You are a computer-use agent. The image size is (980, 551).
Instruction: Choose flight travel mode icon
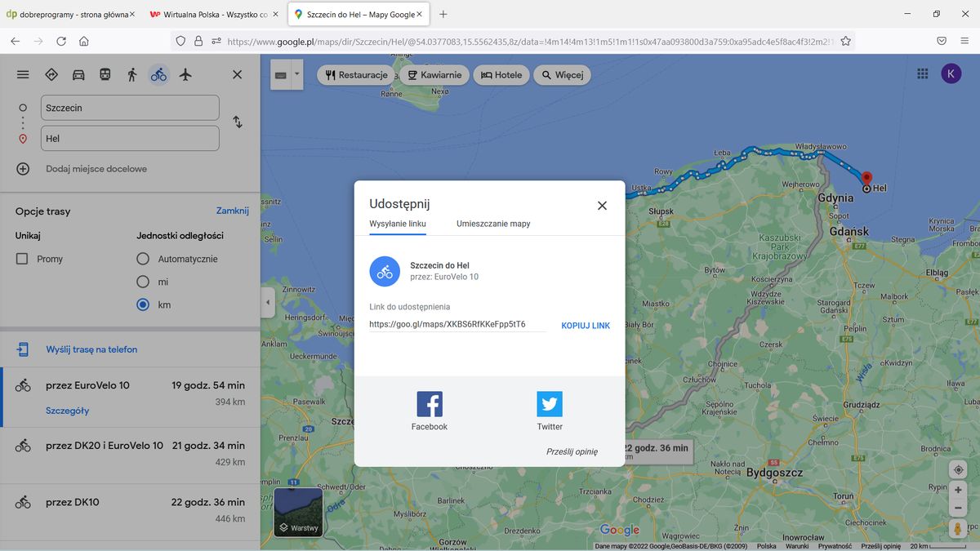click(185, 73)
